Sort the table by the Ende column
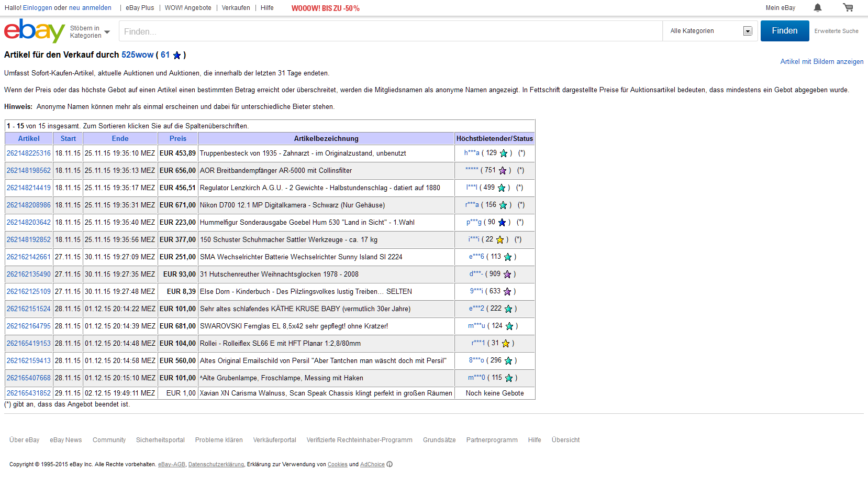This screenshot has width=868, height=494. click(x=120, y=138)
